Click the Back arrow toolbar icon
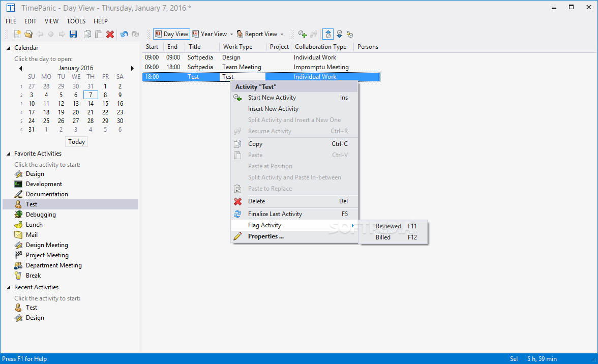The height and width of the screenshot is (364, 598). click(x=40, y=34)
